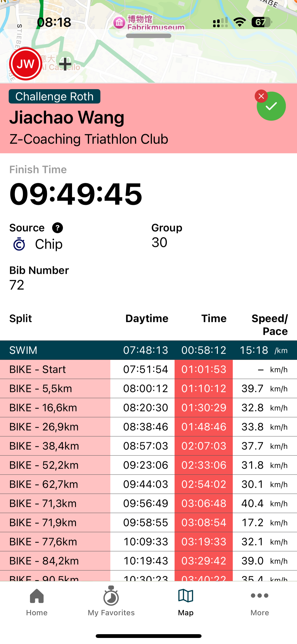Image resolution: width=297 pixels, height=644 pixels.
Task: Select the BIKE - Start split row
Action: pyautogui.click(x=148, y=369)
